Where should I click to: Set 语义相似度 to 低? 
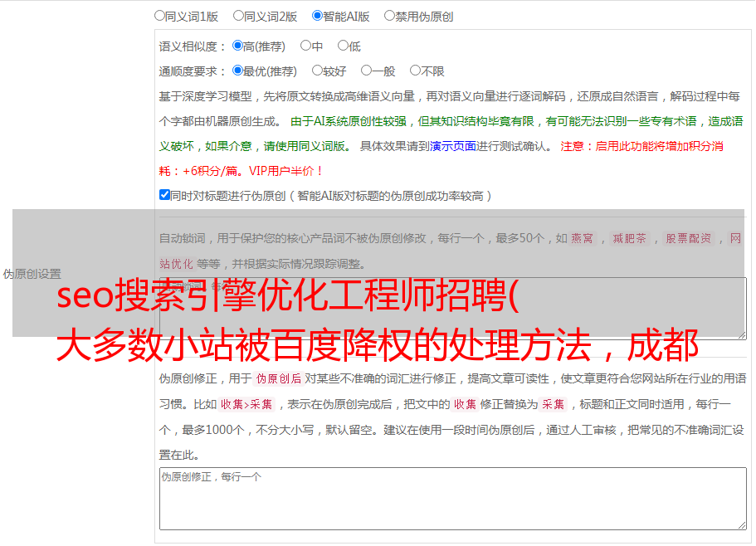(343, 46)
